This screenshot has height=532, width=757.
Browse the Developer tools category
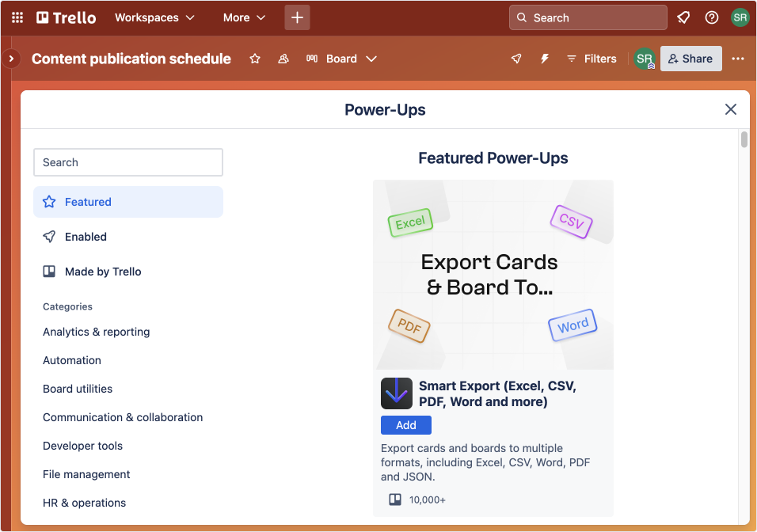click(x=82, y=446)
